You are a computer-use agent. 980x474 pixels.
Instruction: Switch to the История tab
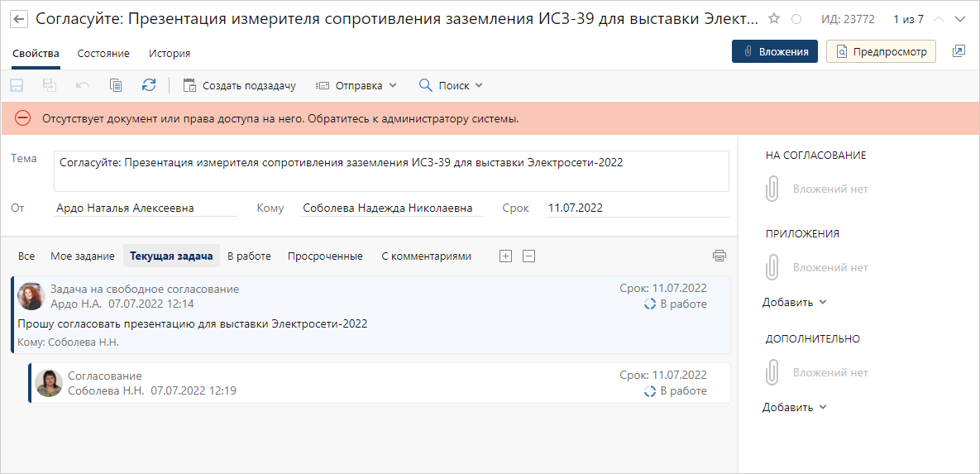[x=170, y=54]
